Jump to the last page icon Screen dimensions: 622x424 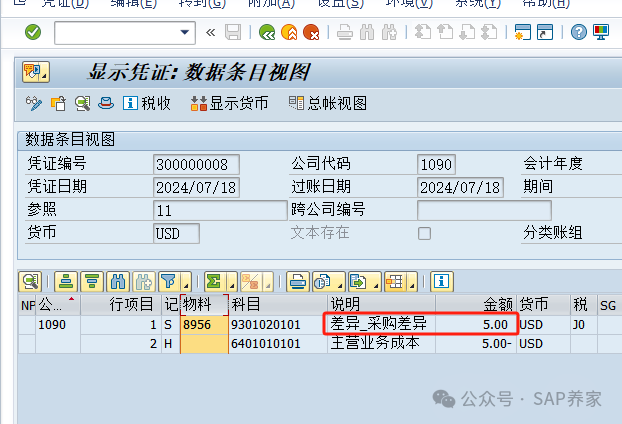click(489, 32)
